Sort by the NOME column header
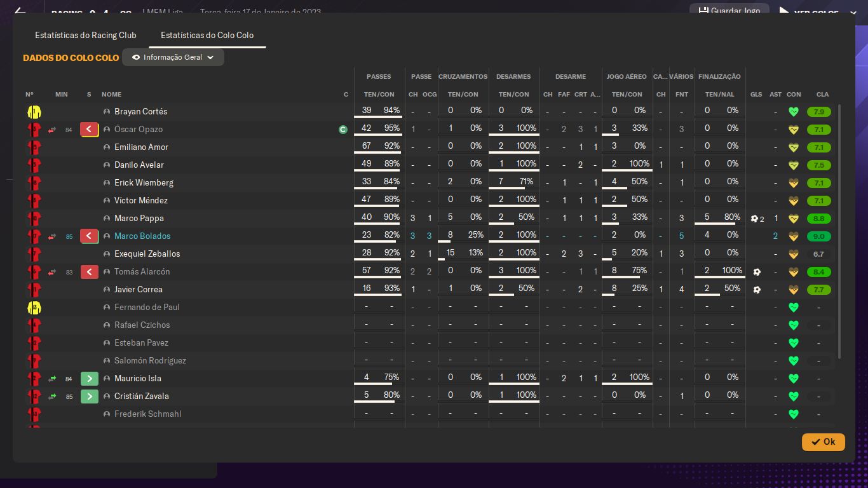868x488 pixels. click(111, 95)
